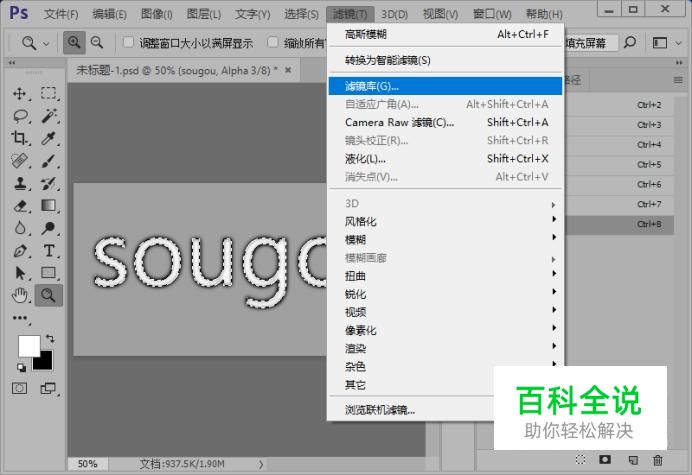Open the 图层(L) menu
This screenshot has height=475, width=692.
pyautogui.click(x=203, y=14)
